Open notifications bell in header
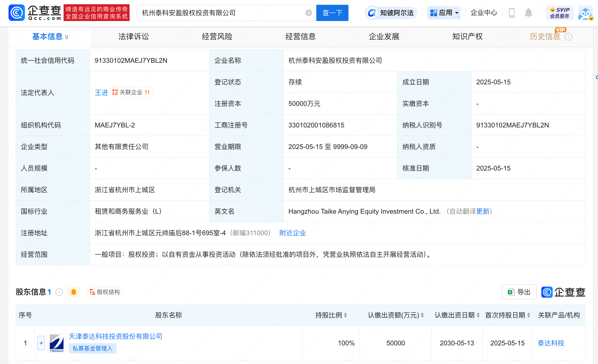Screen dimensions: 598x364 528,13
